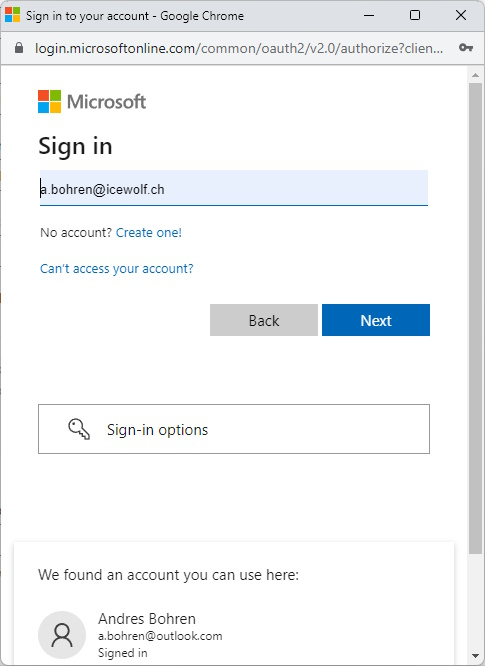Open the 'Create one!' link
This screenshot has width=485, height=666.
pos(149,233)
